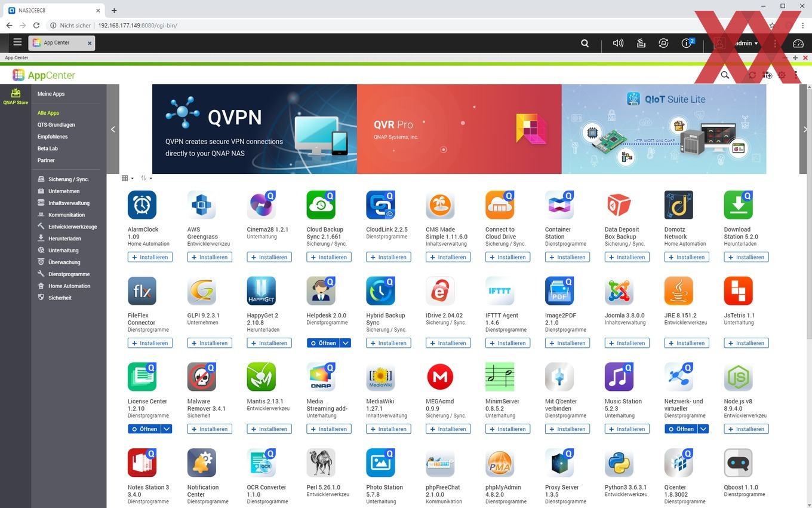Click the Music Station app icon
This screenshot has height=508, width=812.
click(x=619, y=377)
